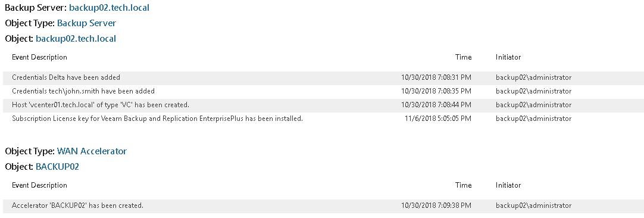Click the 11/6/2018 5:05:05 PM timestamp

coord(438,119)
